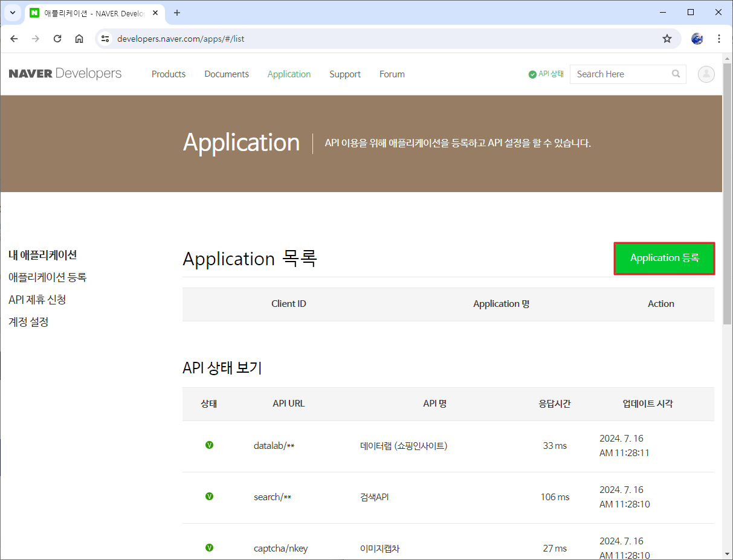
Task: Click the 33 ms response time
Action: tap(555, 446)
